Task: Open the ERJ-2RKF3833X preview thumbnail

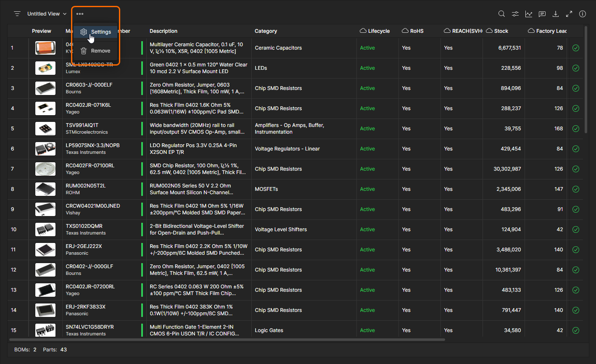Action: pos(45,310)
